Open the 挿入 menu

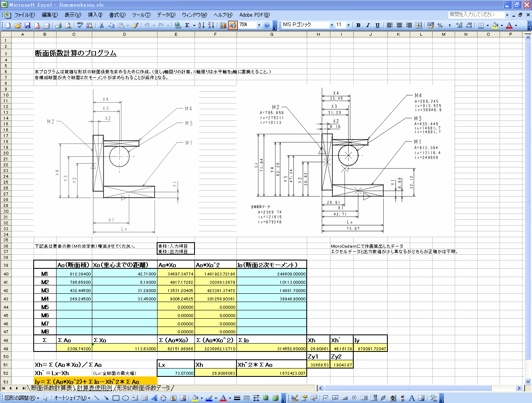point(95,15)
